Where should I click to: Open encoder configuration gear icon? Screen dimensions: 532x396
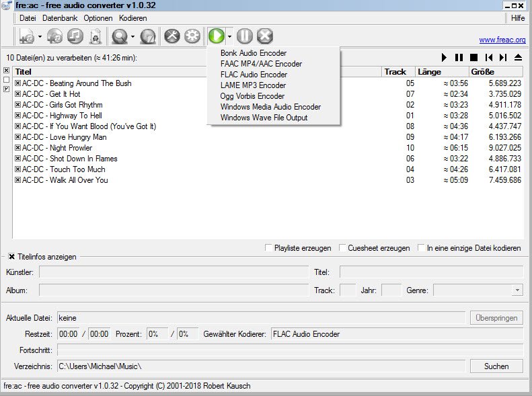tap(192, 36)
